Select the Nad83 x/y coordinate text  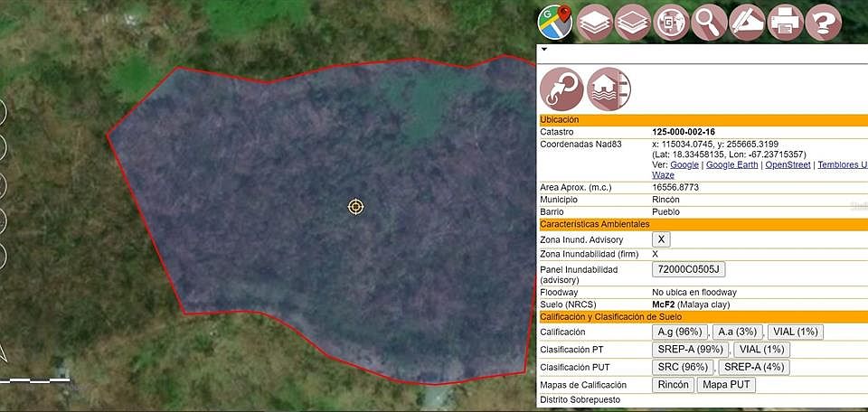(715, 145)
